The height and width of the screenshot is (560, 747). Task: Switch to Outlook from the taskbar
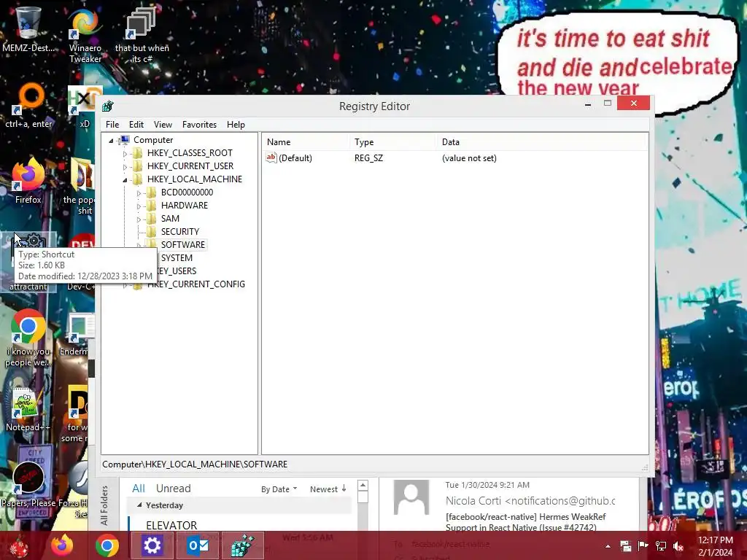198,545
